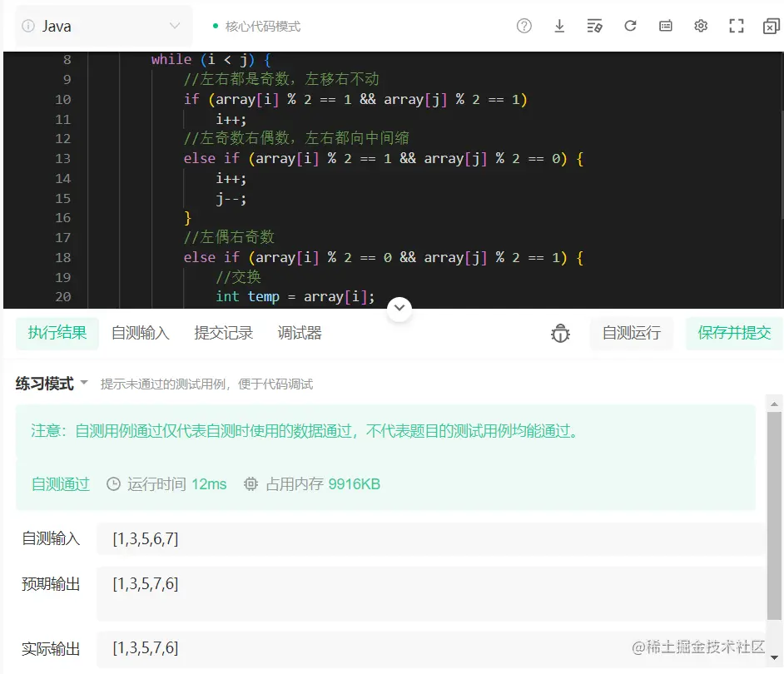Click the scrollbar up arrow in results
This screenshot has height=674, width=784.
[x=774, y=404]
